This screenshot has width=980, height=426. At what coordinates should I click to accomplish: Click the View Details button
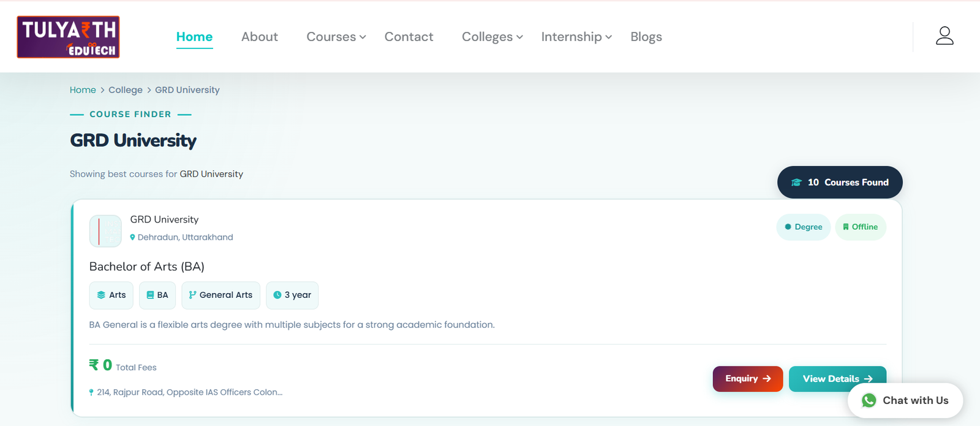(x=837, y=379)
